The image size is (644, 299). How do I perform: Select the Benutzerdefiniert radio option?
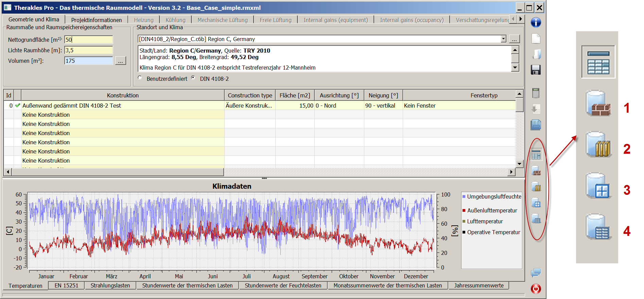click(140, 78)
